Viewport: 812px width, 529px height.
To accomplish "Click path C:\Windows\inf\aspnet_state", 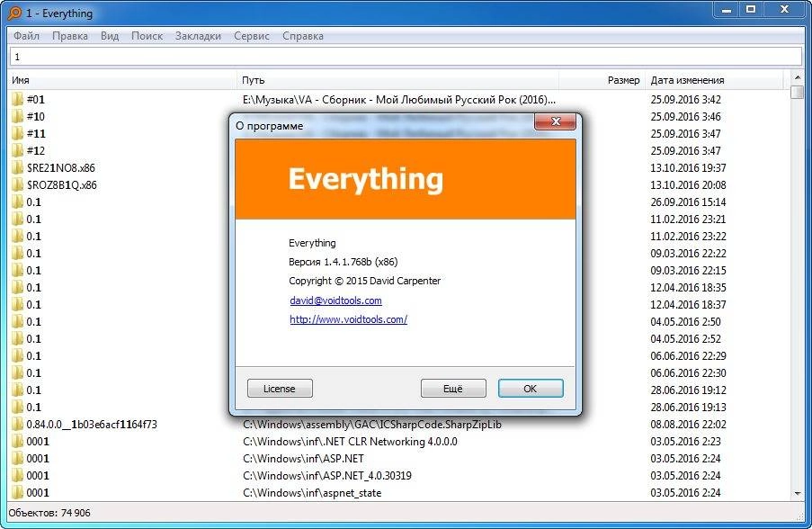I will [x=312, y=493].
